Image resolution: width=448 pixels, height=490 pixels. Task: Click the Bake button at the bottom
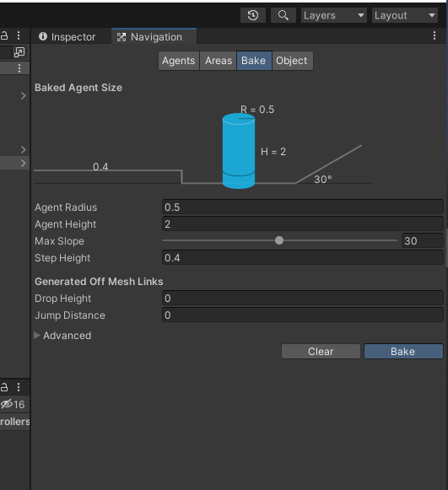(403, 352)
